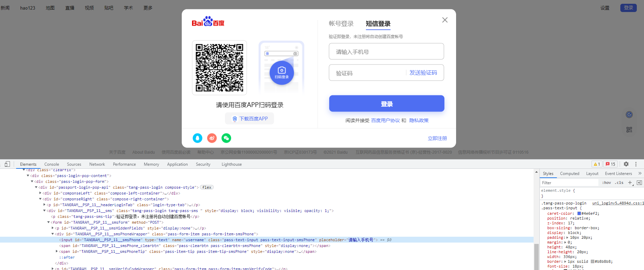Expand padding shorthand property triangle

coord(568,237)
